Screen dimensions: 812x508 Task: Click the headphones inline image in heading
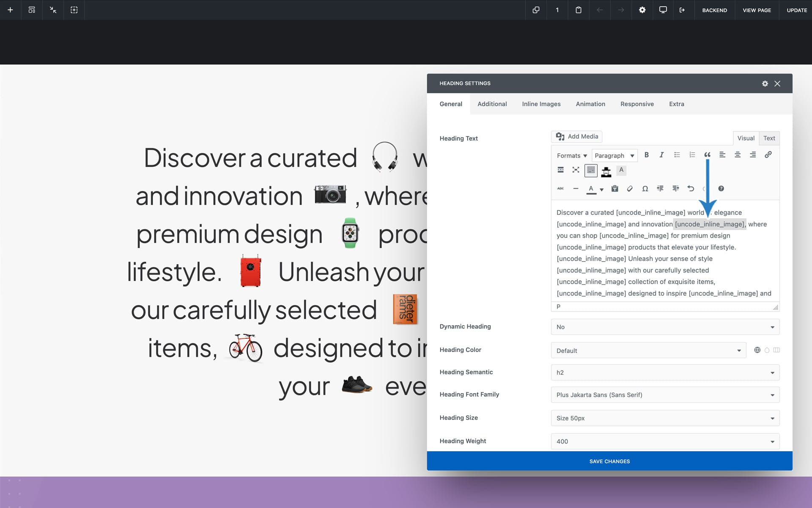(x=384, y=157)
